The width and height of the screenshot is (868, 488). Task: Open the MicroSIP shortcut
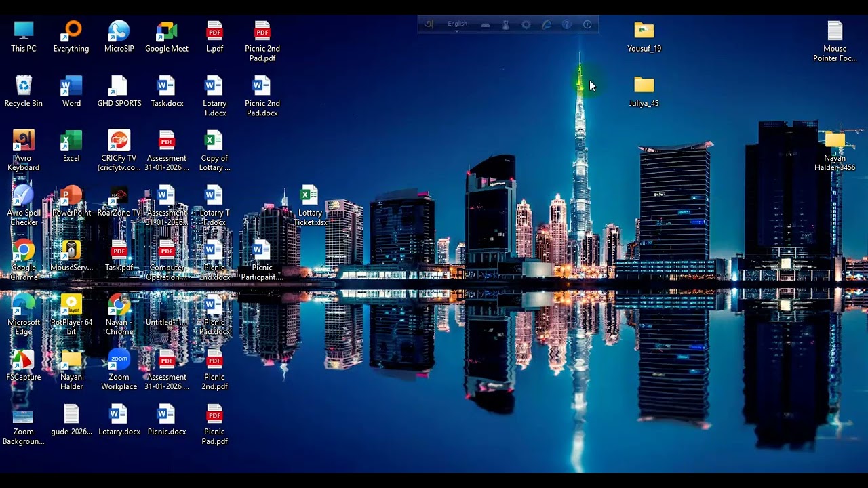(119, 37)
